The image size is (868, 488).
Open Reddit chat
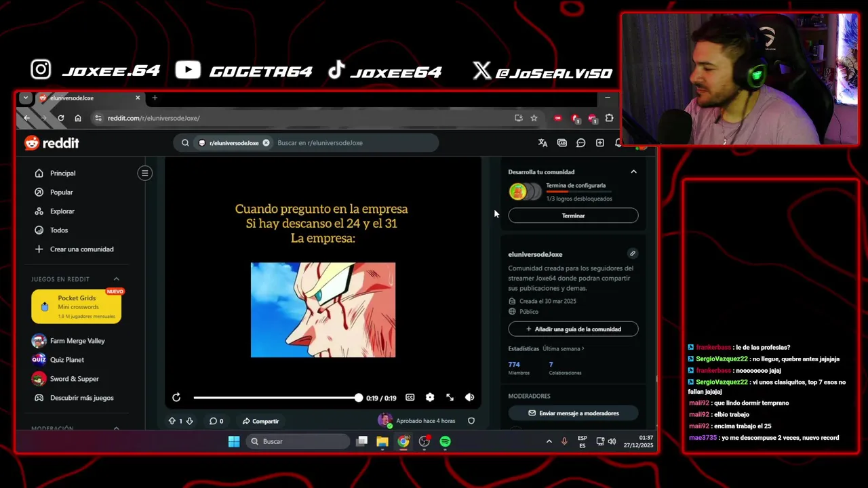click(x=580, y=143)
